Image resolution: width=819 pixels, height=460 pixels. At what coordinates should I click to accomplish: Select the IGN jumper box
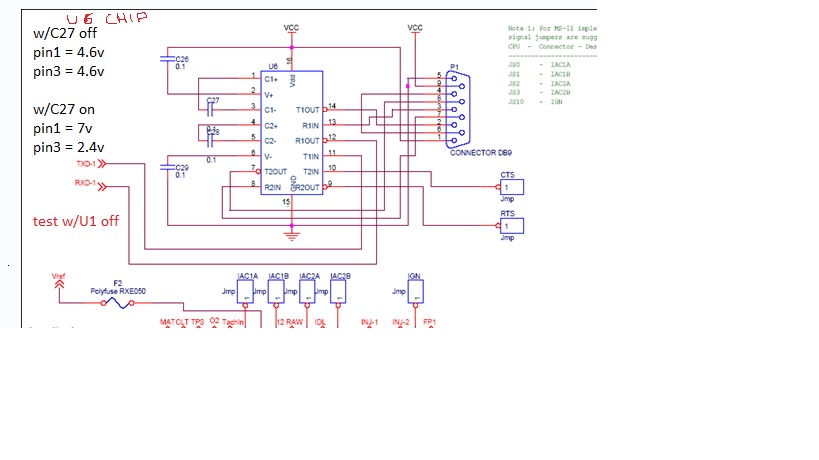click(415, 292)
